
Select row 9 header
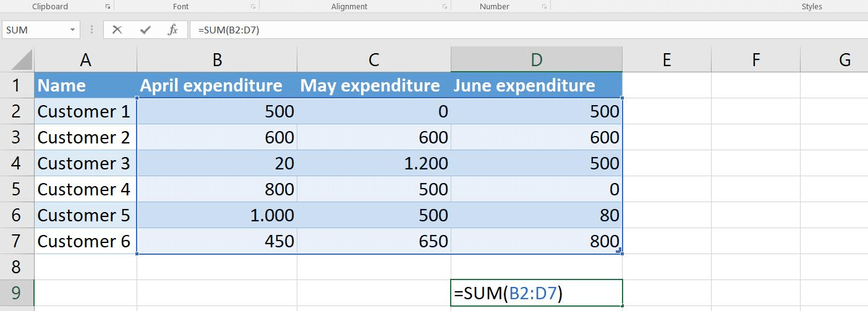click(x=17, y=293)
